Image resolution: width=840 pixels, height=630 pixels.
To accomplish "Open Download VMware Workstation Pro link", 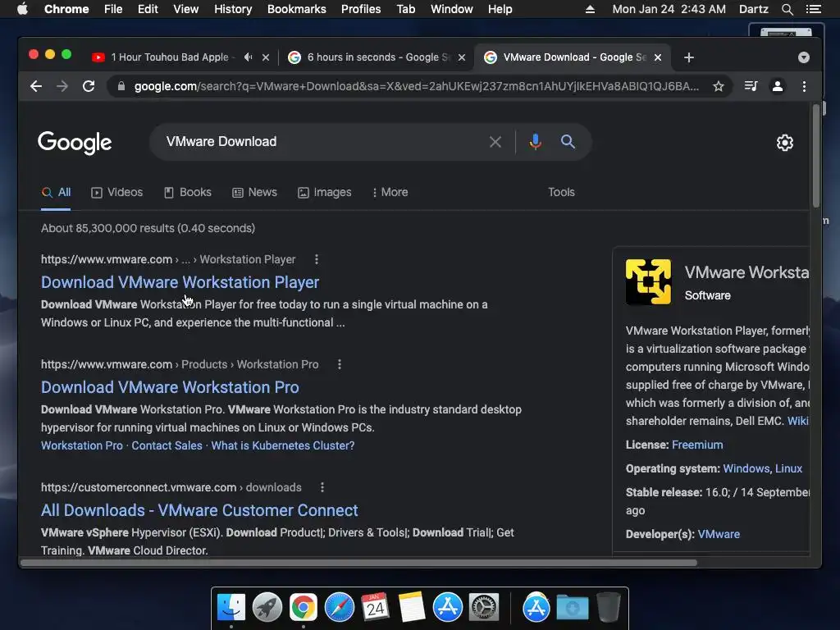I will tap(170, 387).
